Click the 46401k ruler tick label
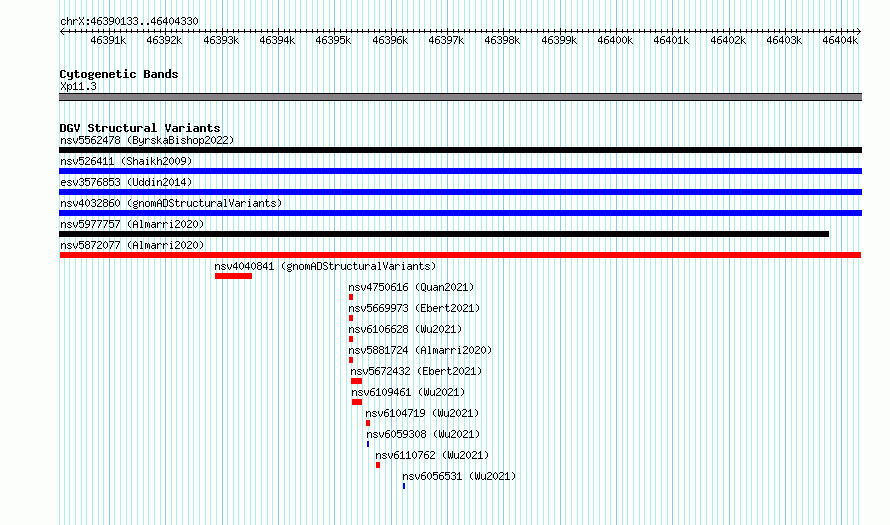This screenshot has height=525, width=890. [x=671, y=40]
